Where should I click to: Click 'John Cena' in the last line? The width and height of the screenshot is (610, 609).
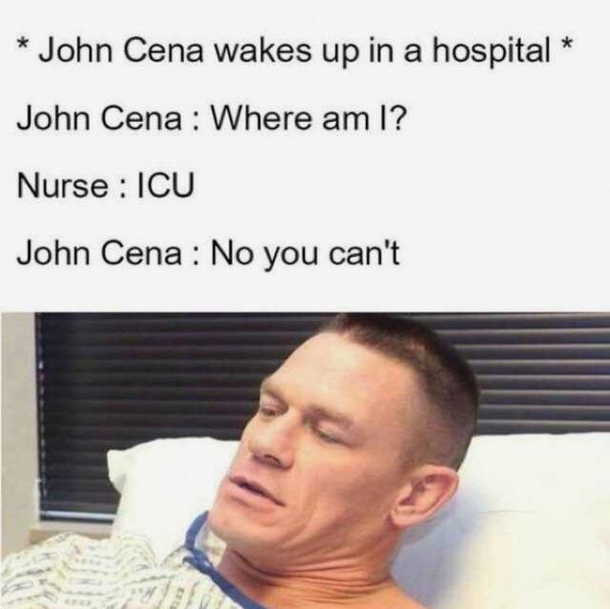pos(99,253)
